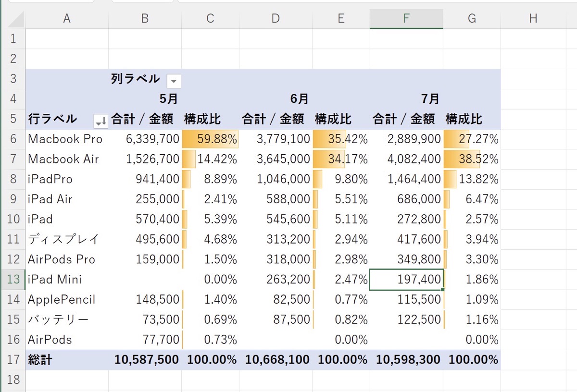The width and height of the screenshot is (577, 392).
Task: Click the 59.88% data bar cell
Action: point(210,139)
